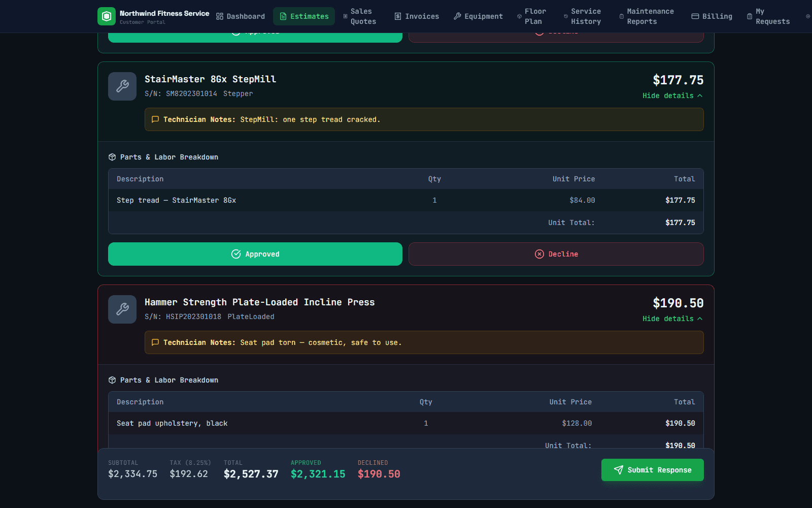Decline the StairMaster 8Gx StepMill estimate
812x508 pixels.
pyautogui.click(x=556, y=254)
